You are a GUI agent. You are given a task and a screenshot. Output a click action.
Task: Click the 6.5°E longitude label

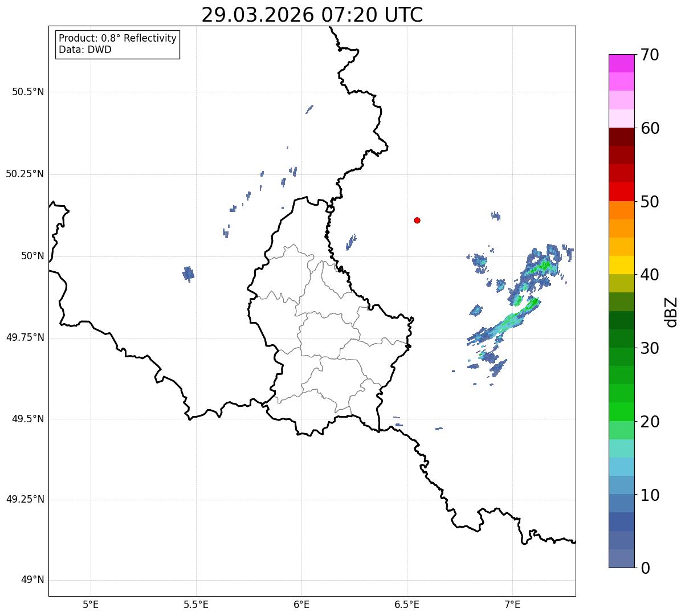407,604
